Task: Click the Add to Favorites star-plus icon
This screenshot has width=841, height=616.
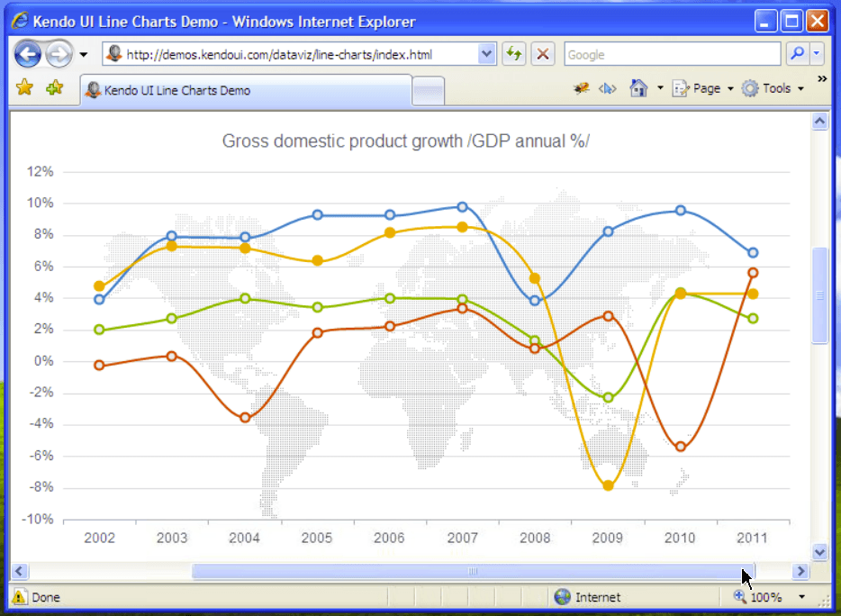Action: tap(54, 87)
